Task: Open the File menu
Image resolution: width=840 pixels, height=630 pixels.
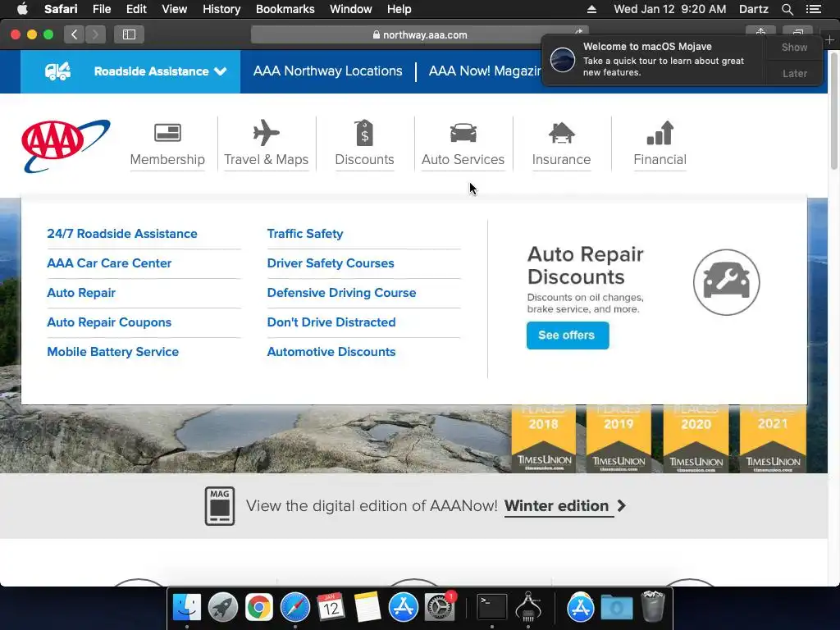Action: 101,9
